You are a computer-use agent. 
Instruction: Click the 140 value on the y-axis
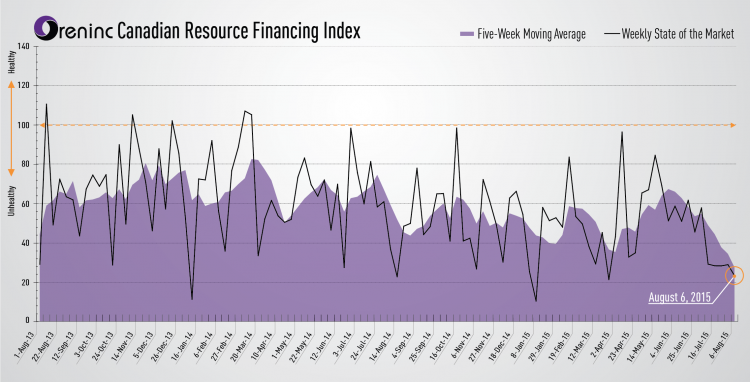pos(23,46)
